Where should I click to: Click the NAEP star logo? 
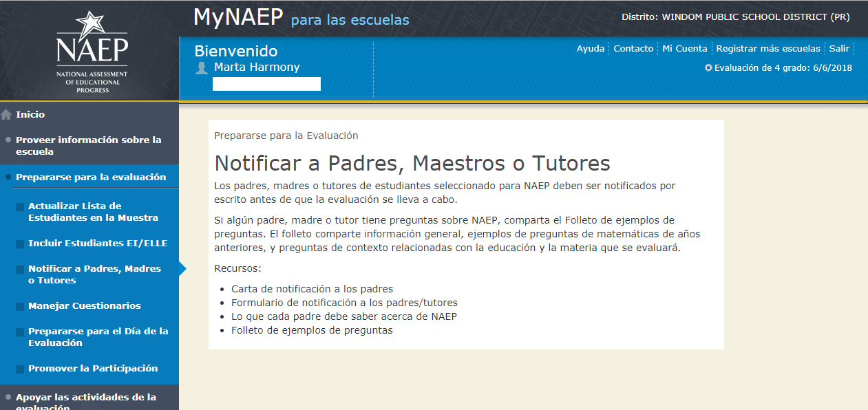point(92,51)
